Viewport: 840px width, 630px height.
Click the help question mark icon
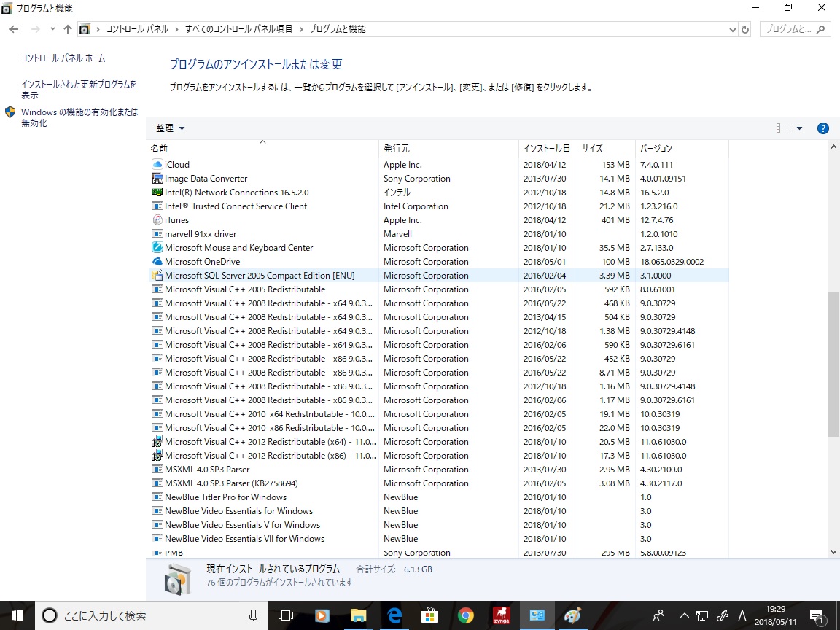click(822, 128)
